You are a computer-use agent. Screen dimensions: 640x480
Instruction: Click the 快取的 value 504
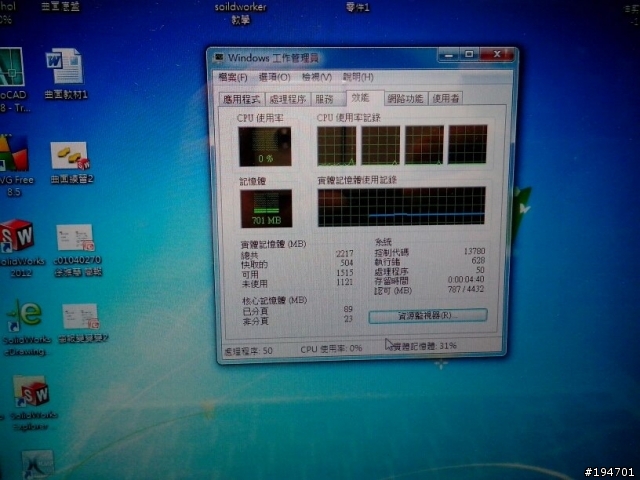tap(347, 263)
